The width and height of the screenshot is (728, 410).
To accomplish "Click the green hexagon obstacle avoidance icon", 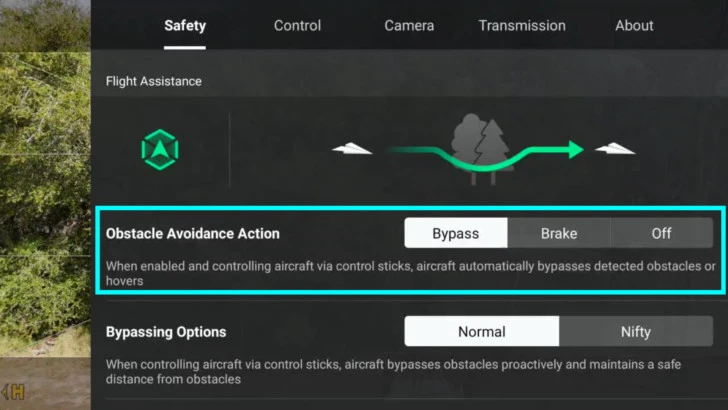I will pos(160,150).
